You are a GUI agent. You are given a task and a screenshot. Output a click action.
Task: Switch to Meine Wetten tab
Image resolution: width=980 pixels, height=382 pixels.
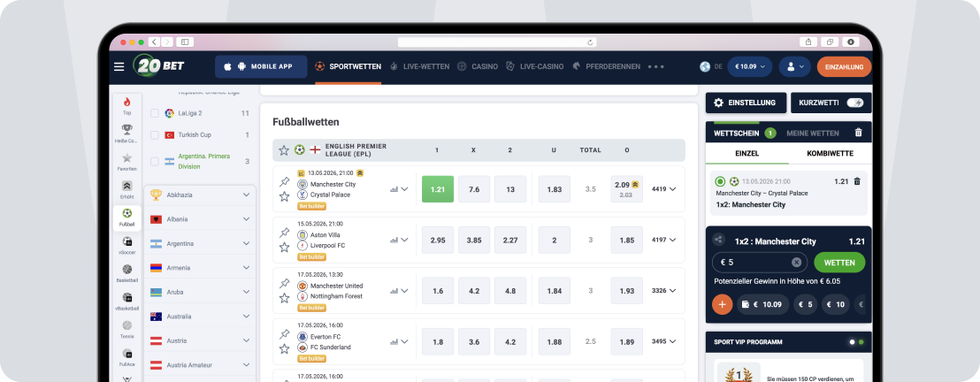pyautogui.click(x=813, y=134)
